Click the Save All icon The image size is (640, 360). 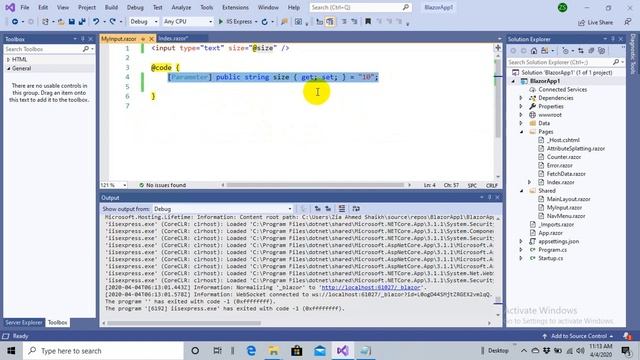pyautogui.click(x=82, y=22)
